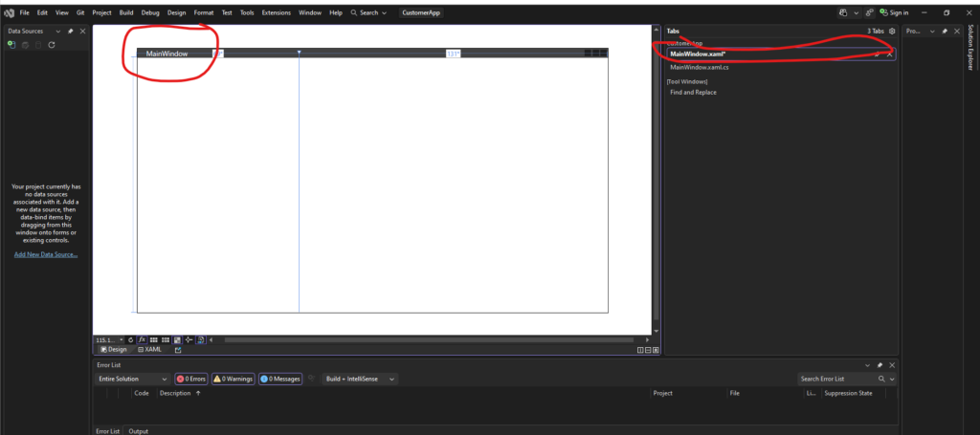Screen dimensions: 980x435
Task: Toggle the 0 Warnings filter
Action: 234,379
